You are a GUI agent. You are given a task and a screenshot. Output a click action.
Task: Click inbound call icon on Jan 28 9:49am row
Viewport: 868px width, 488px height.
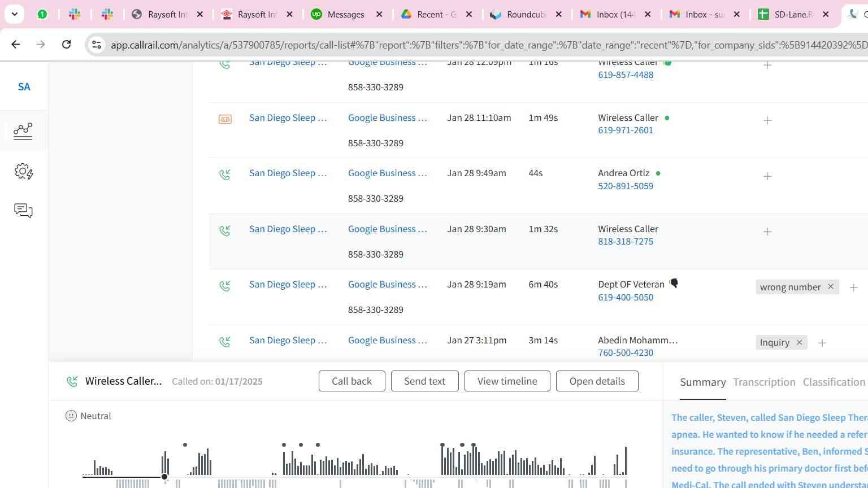225,175
